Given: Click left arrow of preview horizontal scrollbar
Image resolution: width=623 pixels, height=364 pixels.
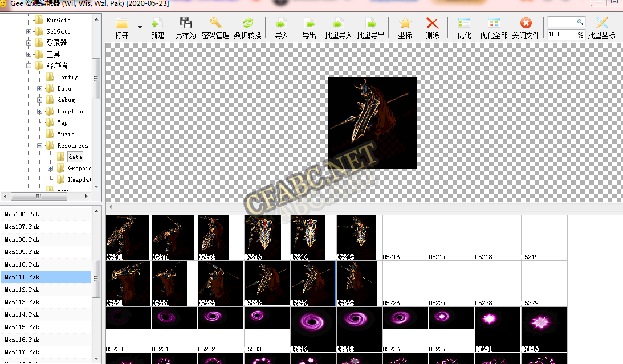Looking at the screenshot, I should click(111, 207).
